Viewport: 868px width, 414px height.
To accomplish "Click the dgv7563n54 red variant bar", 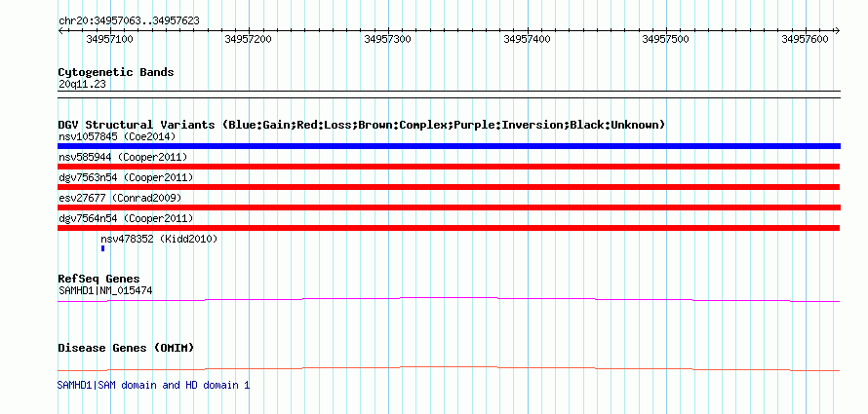I will coord(449,187).
